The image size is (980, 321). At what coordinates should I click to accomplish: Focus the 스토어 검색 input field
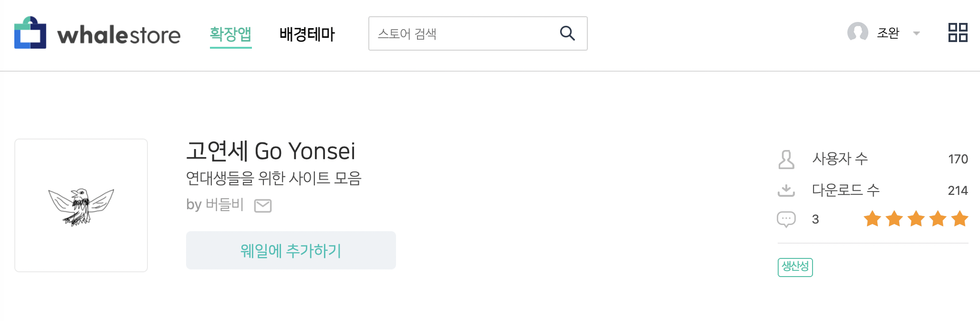[463, 33]
